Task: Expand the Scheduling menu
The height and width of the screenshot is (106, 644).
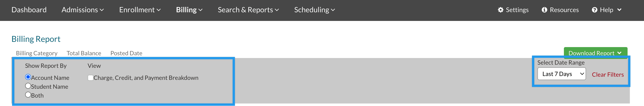Action: 314,10
